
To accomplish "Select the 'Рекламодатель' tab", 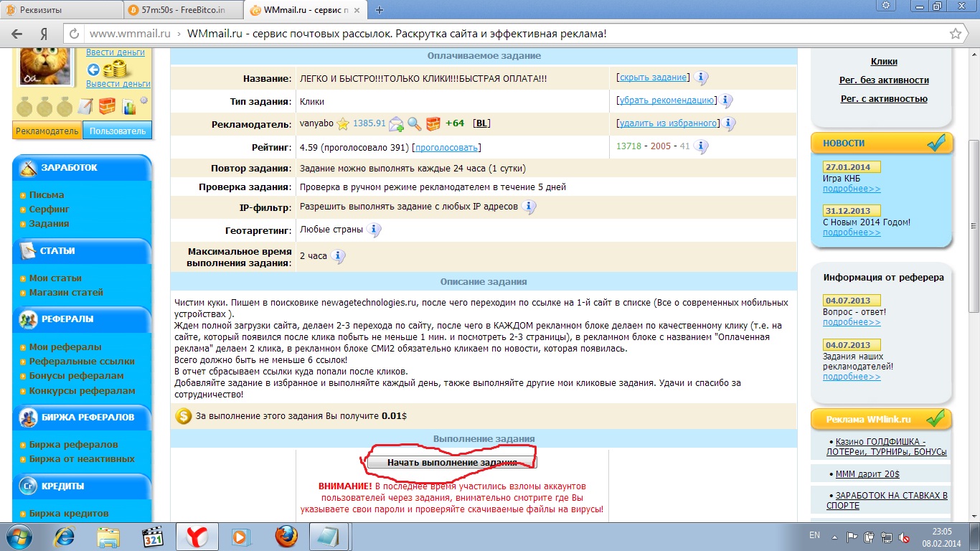I will pos(47,131).
